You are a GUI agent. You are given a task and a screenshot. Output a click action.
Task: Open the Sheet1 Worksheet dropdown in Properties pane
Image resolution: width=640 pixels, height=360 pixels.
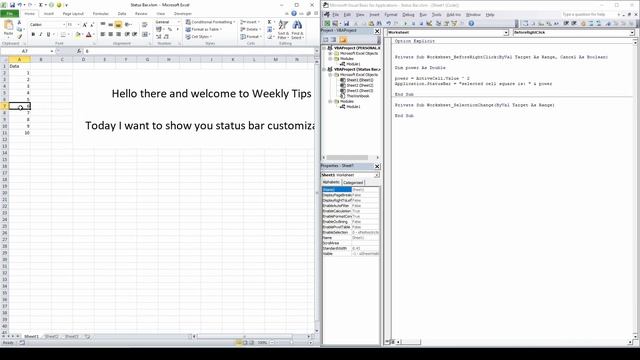coord(376,175)
